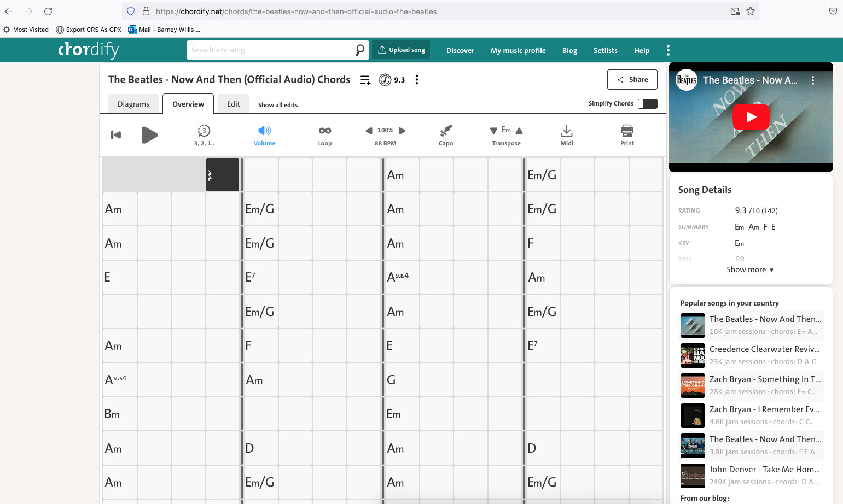Switch to the Diagrams tab
The height and width of the screenshot is (504, 843).
[x=133, y=104]
